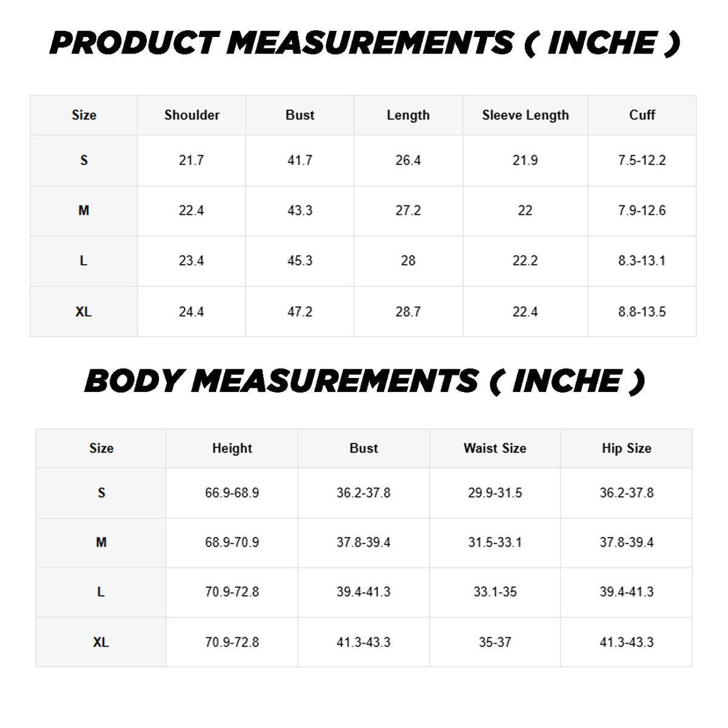Viewport: 728px width, 728px height.
Task: Click the Body Measurements heading
Action: (x=364, y=382)
